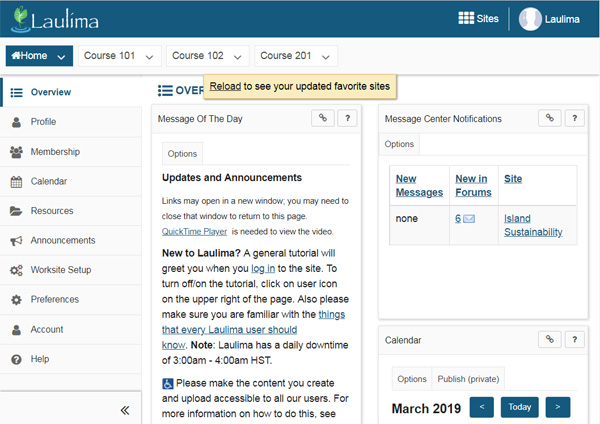Open the Island Sustainability site link
This screenshot has height=424, width=600.
[533, 225]
